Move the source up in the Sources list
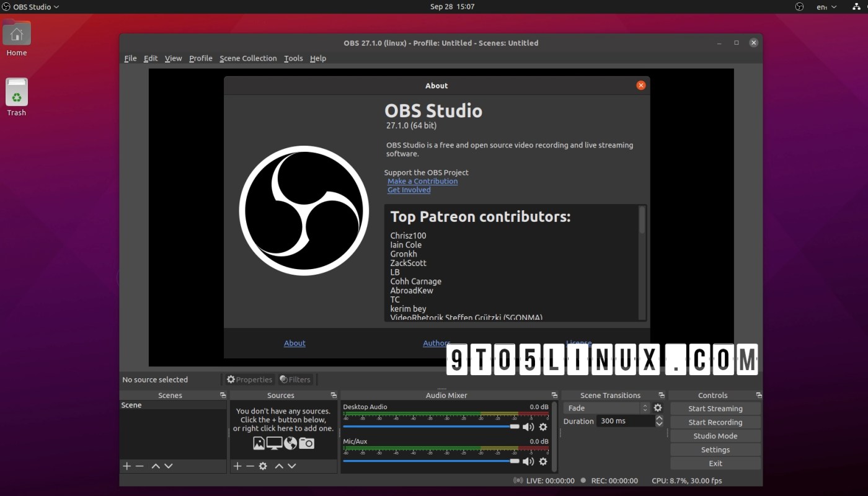Image resolution: width=868 pixels, height=496 pixels. point(279,466)
